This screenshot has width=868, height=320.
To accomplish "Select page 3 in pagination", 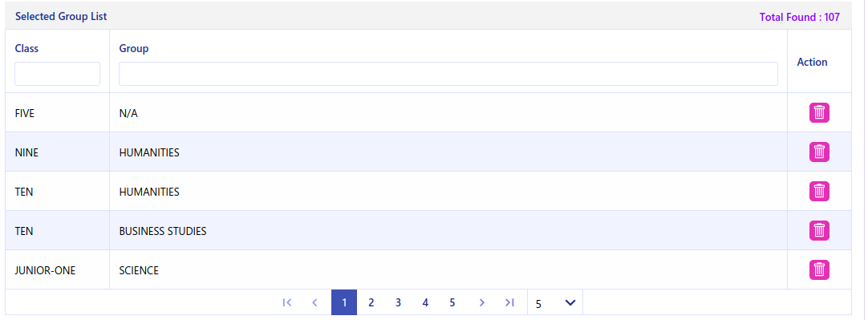I will tap(399, 302).
